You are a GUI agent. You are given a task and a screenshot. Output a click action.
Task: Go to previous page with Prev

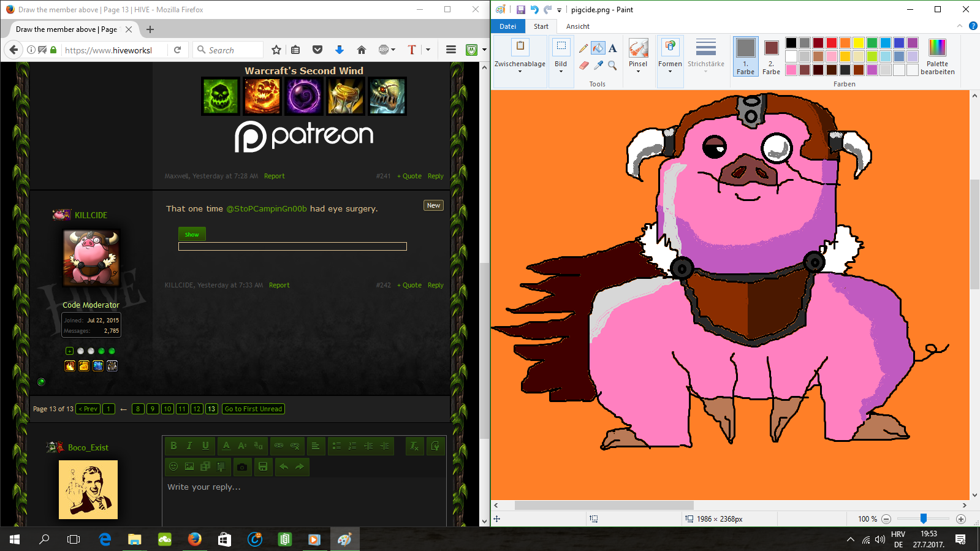tap(88, 409)
